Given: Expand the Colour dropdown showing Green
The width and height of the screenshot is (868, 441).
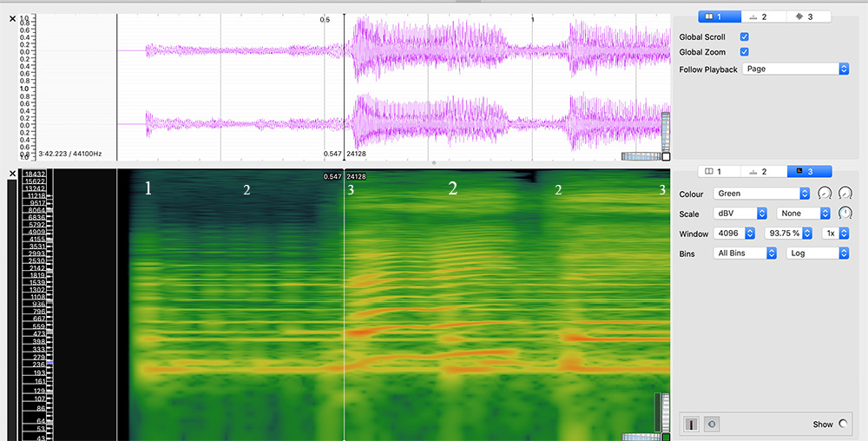Looking at the screenshot, I should click(761, 194).
